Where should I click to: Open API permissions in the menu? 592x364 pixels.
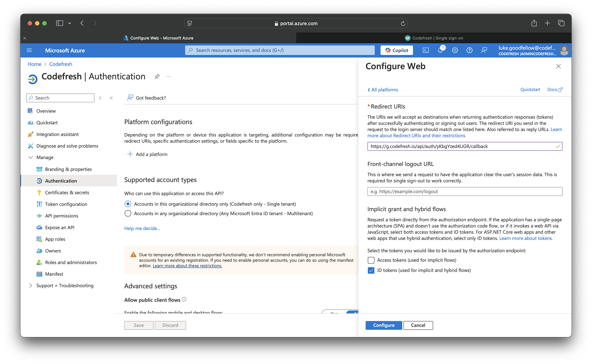click(61, 216)
